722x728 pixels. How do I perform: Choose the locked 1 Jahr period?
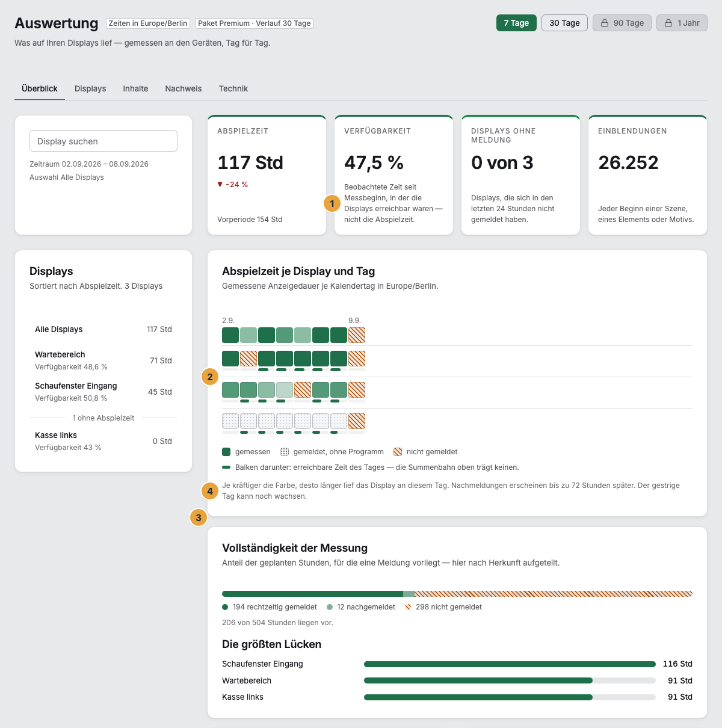[682, 23]
